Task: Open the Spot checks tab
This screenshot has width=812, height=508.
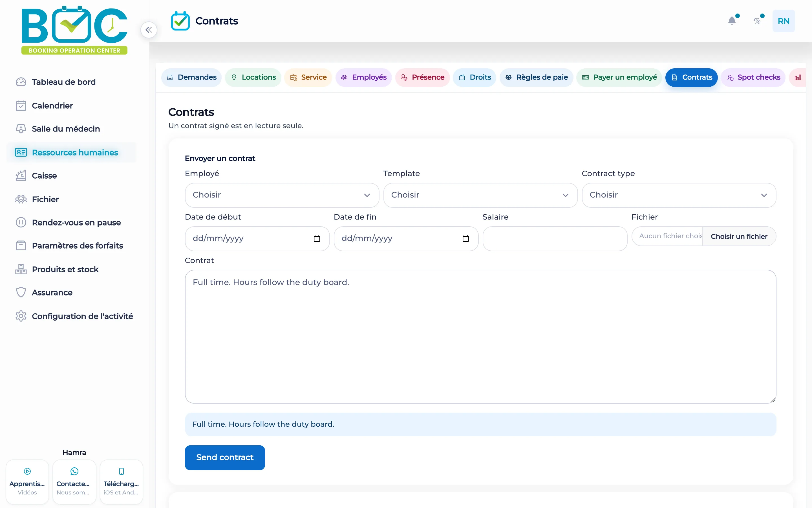Action: coord(753,78)
